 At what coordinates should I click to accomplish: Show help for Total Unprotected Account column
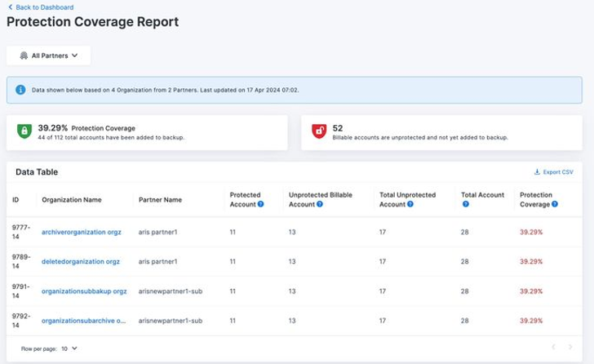[410, 204]
